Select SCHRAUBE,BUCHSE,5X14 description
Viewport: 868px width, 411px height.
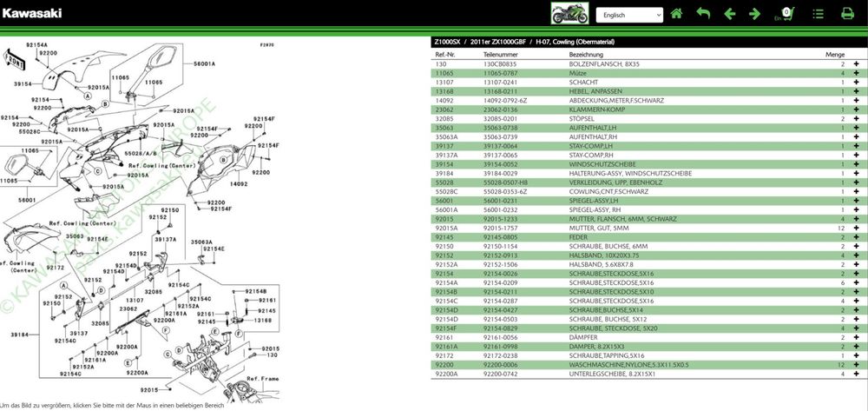click(605, 310)
